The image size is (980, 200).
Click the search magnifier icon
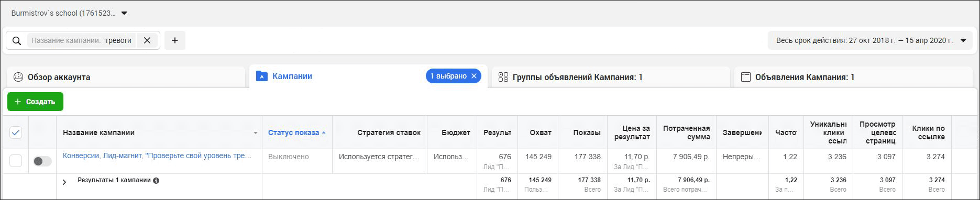point(17,41)
